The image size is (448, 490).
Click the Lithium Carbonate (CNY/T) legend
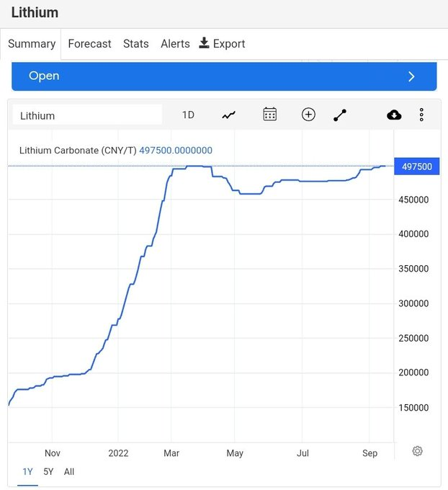pyautogui.click(x=78, y=151)
